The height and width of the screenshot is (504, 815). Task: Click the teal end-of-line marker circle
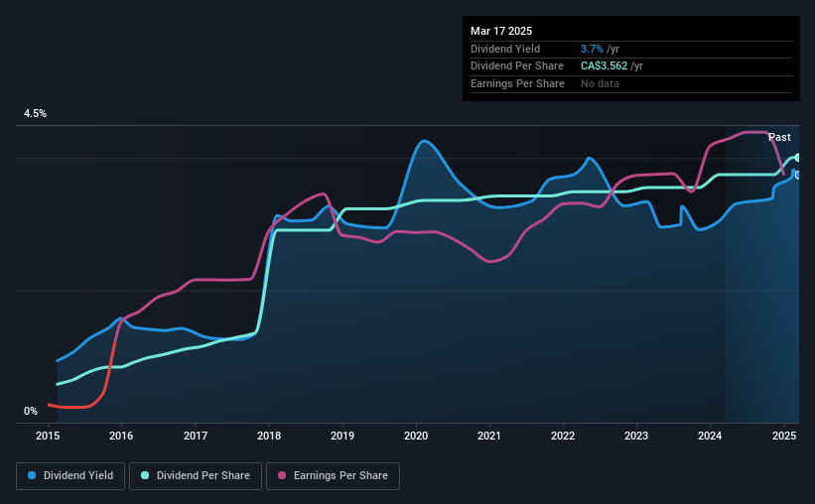click(798, 158)
